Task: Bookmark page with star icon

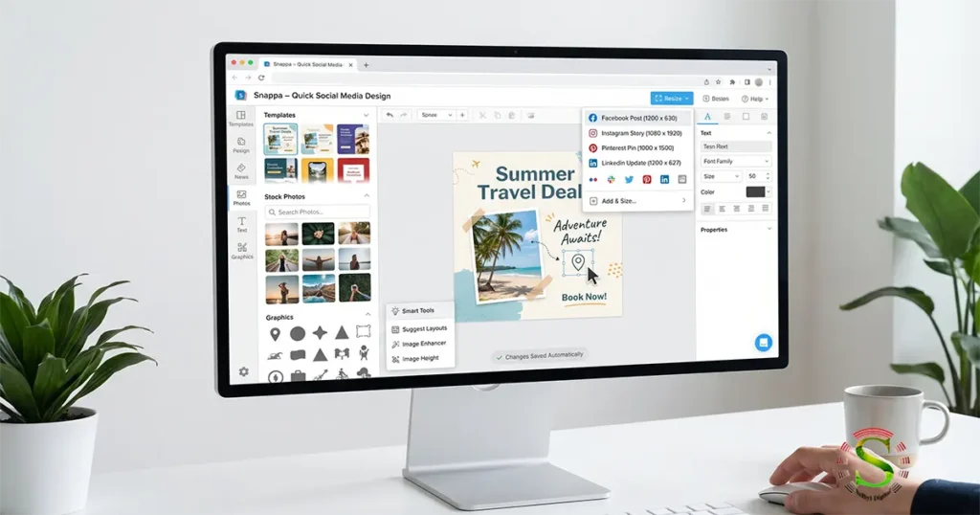Action: pyautogui.click(x=719, y=82)
